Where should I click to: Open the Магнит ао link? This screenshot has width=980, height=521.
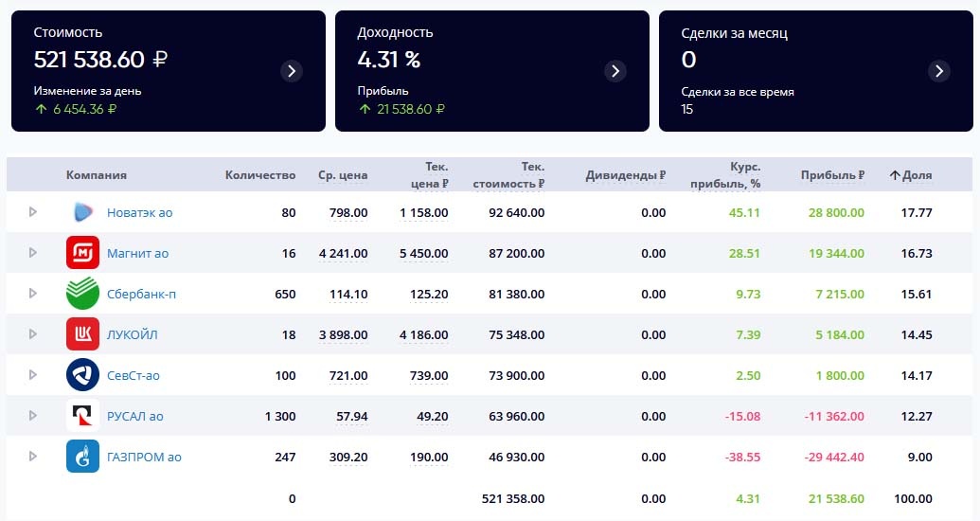click(137, 253)
